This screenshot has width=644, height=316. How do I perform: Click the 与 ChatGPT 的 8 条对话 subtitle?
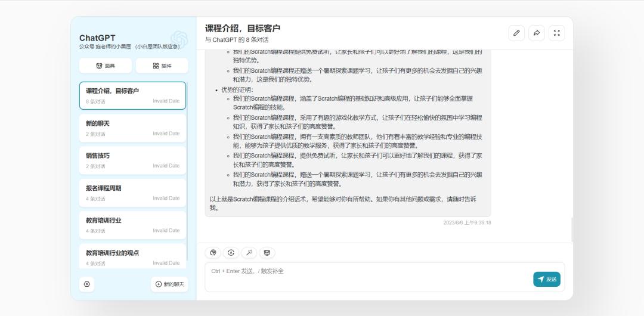point(237,40)
